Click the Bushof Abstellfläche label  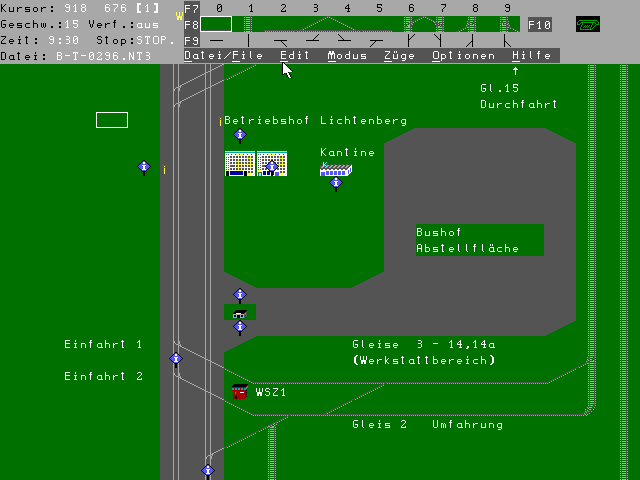(x=480, y=240)
